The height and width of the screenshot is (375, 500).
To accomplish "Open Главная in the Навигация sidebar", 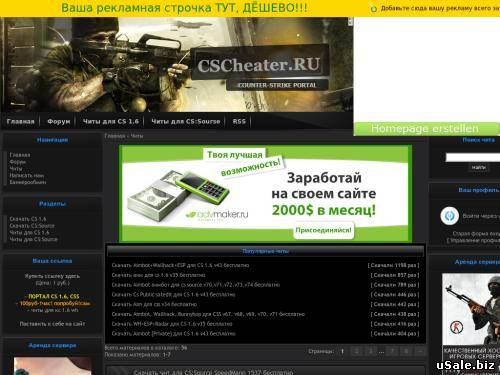I will click(x=20, y=155).
